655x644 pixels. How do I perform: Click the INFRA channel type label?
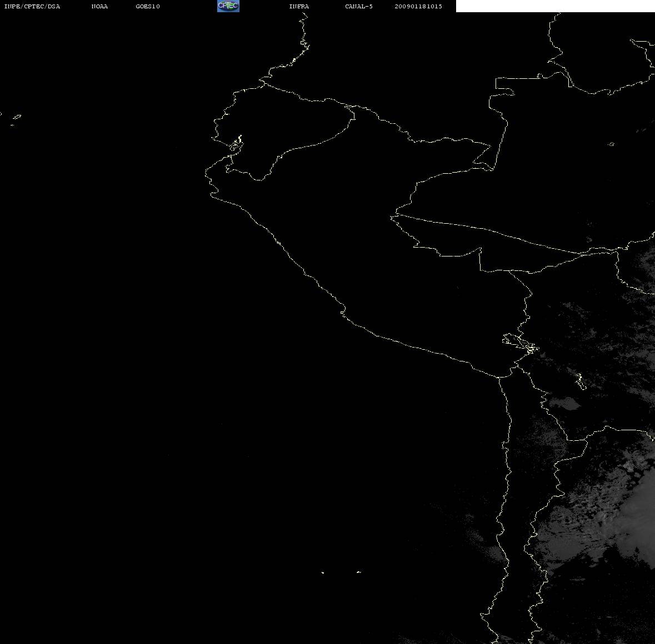(x=299, y=6)
